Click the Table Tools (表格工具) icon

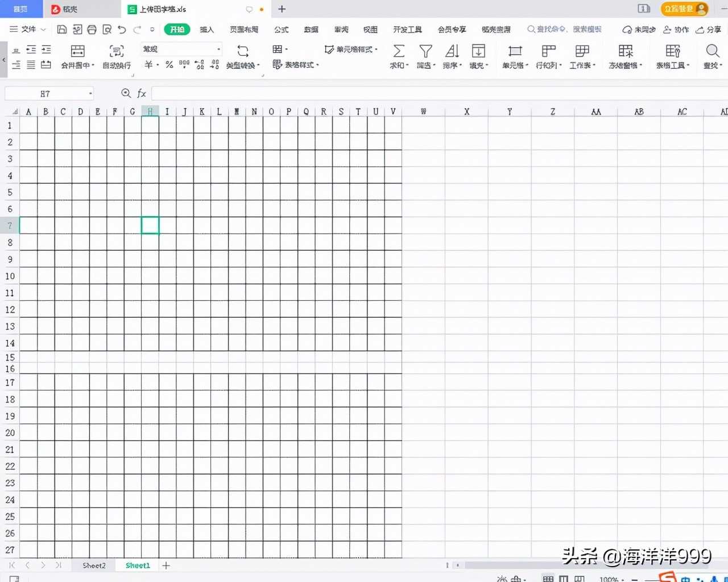coord(673,51)
